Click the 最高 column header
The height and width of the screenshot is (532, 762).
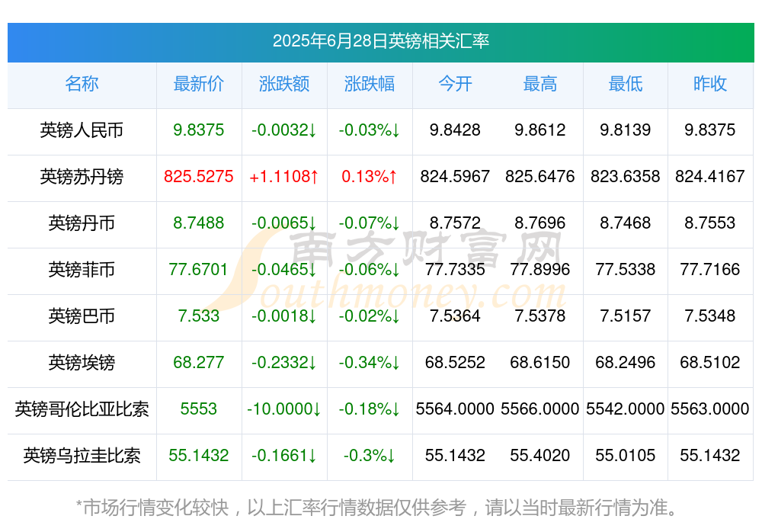click(x=540, y=85)
